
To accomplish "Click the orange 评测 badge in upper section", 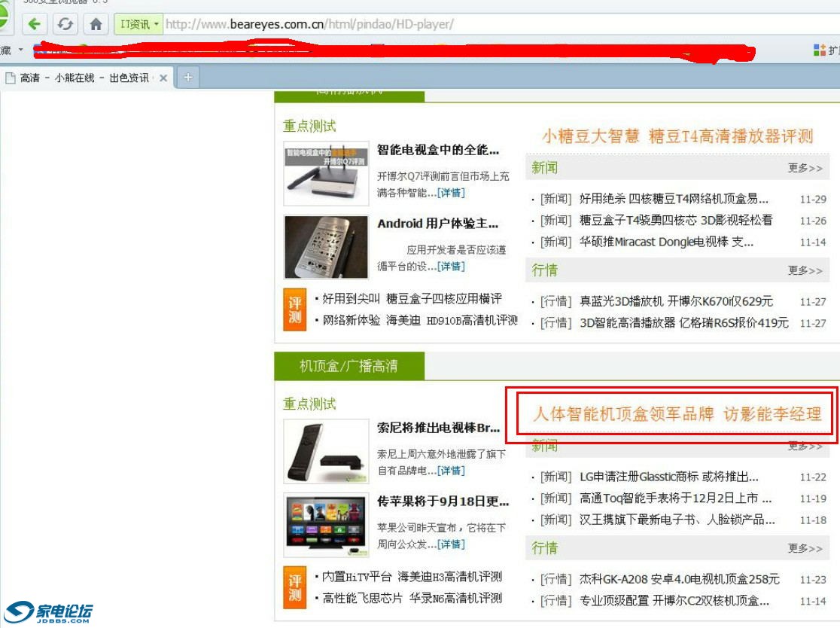I will click(295, 309).
